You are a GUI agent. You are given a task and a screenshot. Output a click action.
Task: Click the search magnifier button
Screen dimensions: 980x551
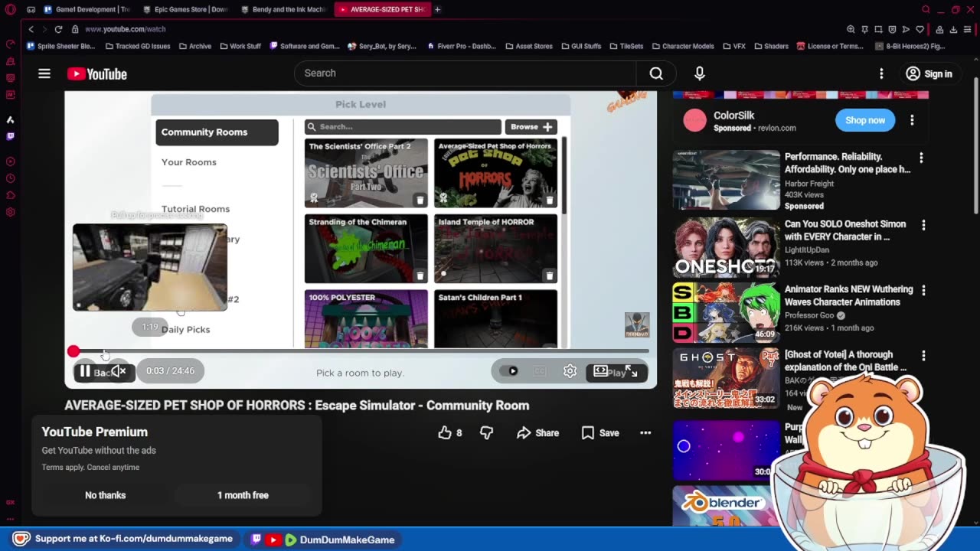point(656,73)
